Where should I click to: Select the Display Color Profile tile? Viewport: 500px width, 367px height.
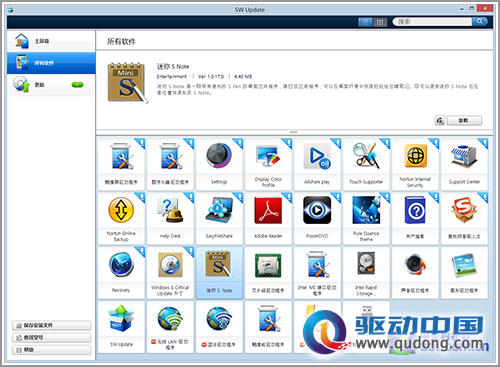268,164
